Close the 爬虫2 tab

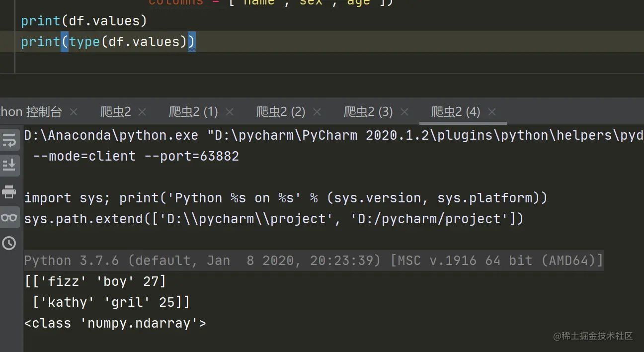coord(142,112)
